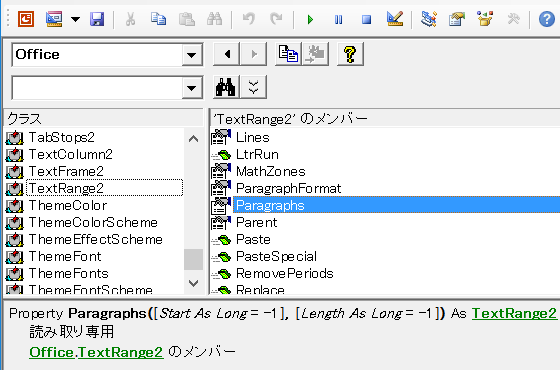
Task: Select the ThemeColorScheme class
Action: [93, 222]
